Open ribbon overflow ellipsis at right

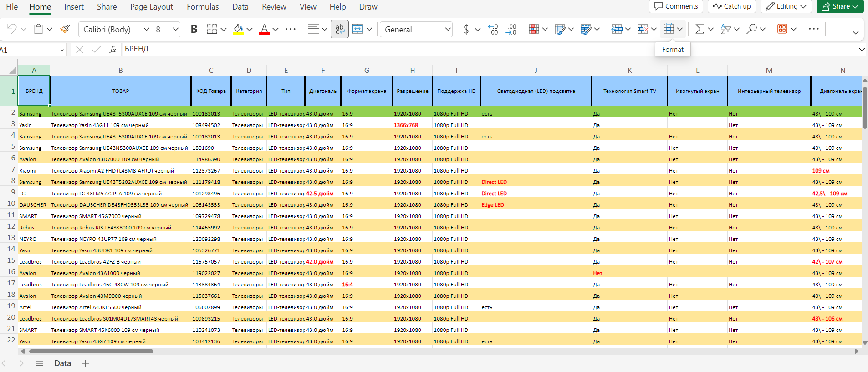pyautogui.click(x=813, y=29)
